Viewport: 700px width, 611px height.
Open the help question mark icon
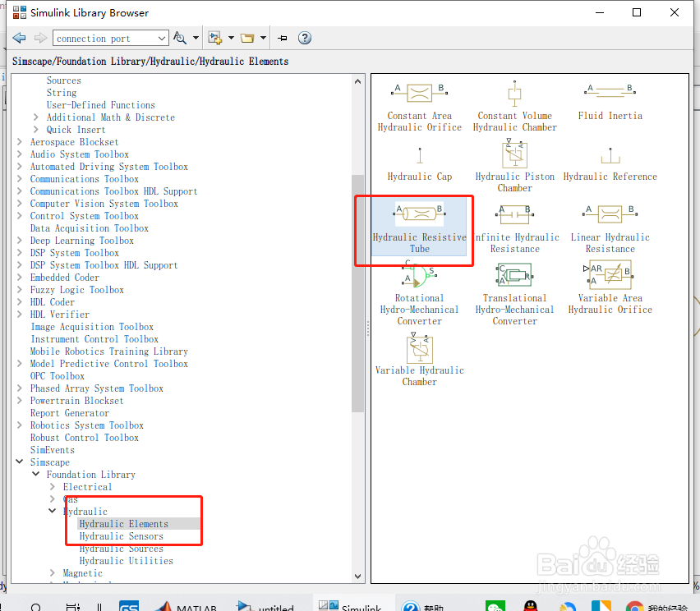(305, 38)
